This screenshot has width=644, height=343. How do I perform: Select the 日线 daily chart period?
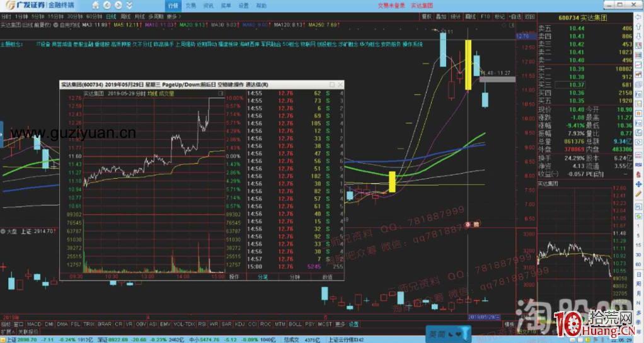coord(111,16)
